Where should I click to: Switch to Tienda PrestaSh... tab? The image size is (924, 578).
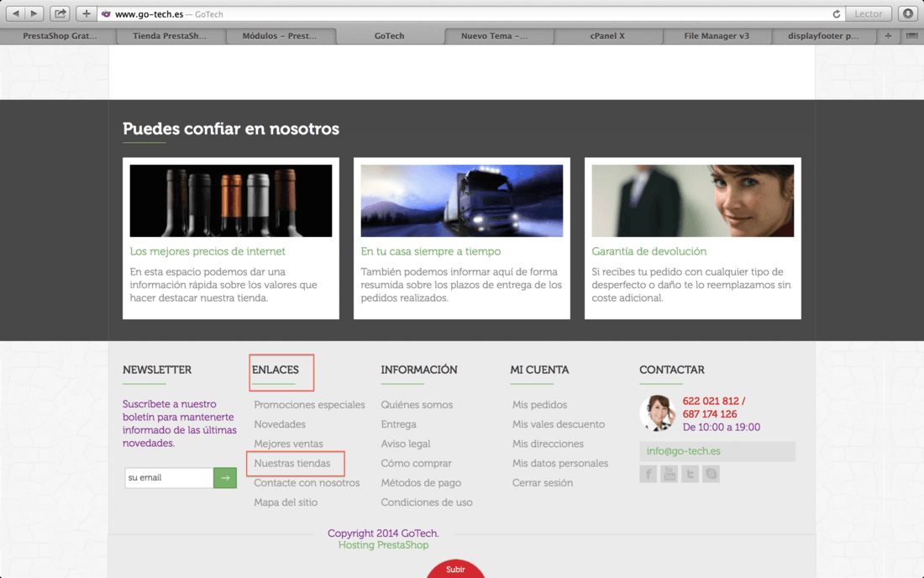tap(170, 36)
